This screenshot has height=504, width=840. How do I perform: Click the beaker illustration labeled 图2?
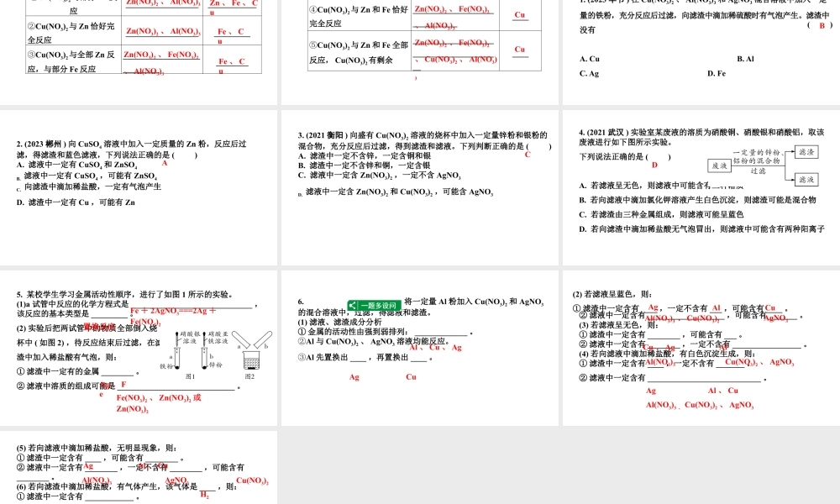pos(250,360)
